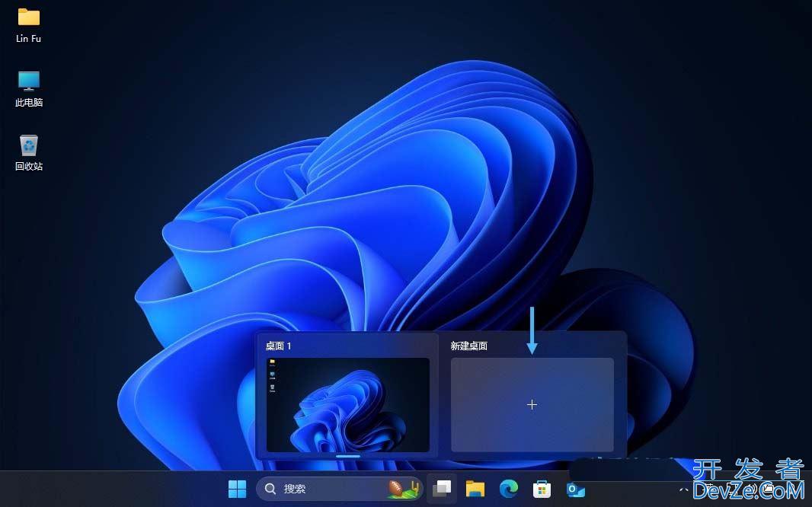
Task: Click the Task View taskbar button
Action: tap(442, 489)
